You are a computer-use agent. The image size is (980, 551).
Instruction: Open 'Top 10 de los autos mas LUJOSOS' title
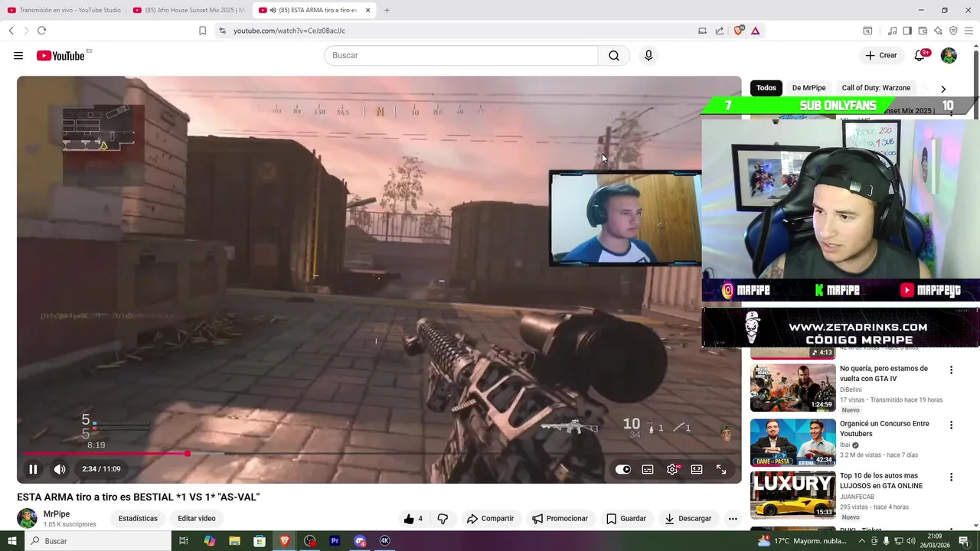tap(881, 481)
